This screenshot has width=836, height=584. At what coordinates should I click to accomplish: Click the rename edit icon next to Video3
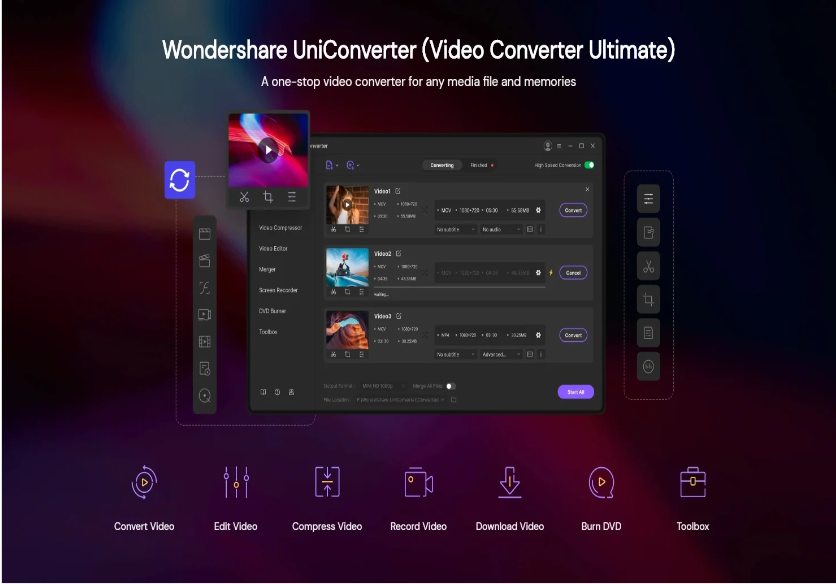[x=398, y=316]
